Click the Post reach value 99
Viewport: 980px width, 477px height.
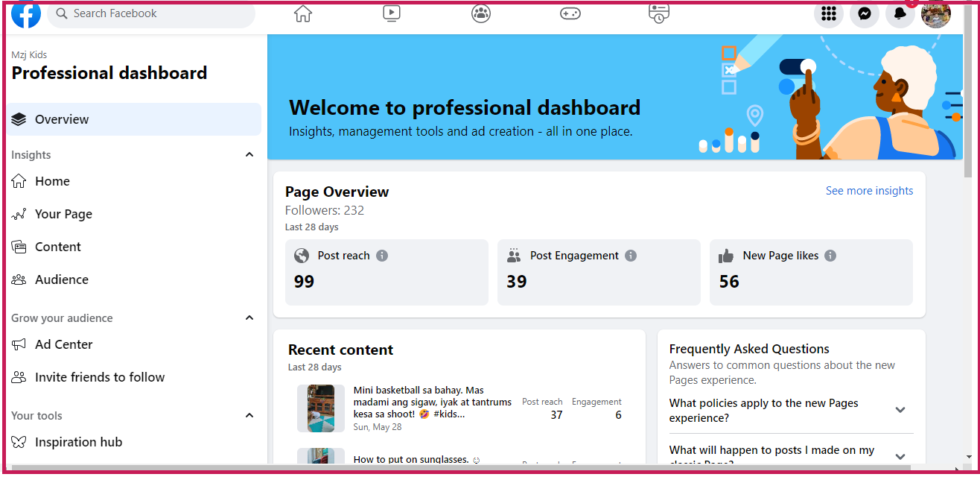point(304,282)
